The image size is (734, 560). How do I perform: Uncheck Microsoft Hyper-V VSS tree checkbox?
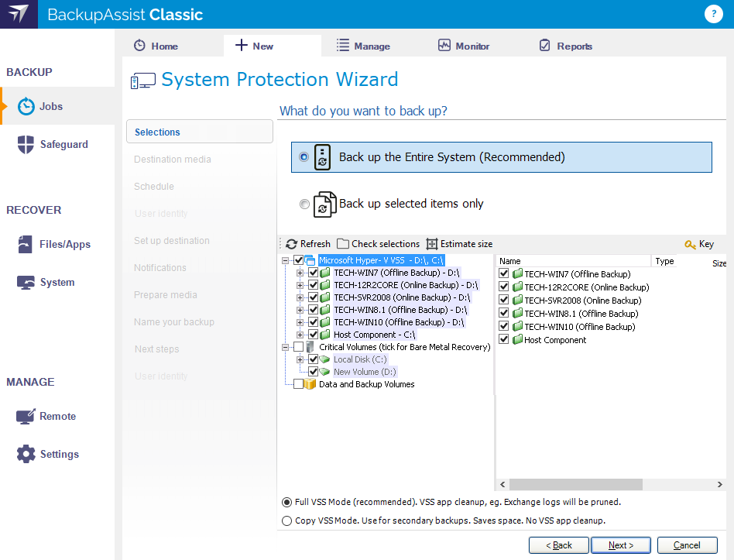298,260
